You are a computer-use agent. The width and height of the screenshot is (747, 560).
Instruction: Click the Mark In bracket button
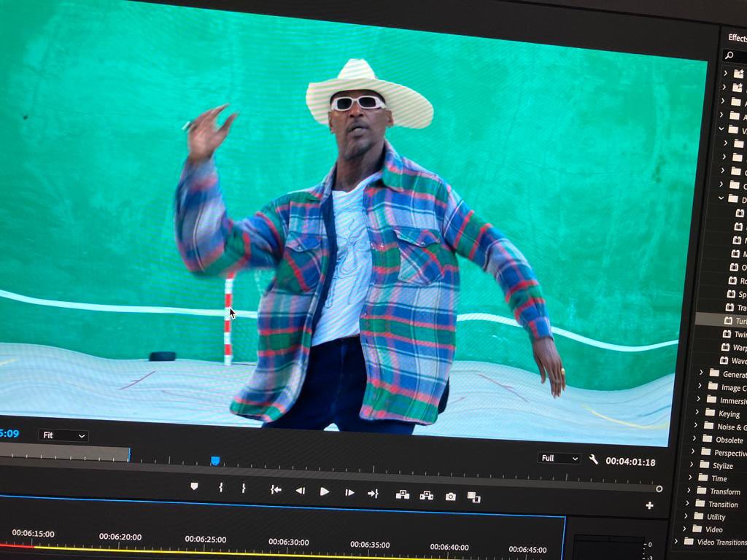point(220,487)
